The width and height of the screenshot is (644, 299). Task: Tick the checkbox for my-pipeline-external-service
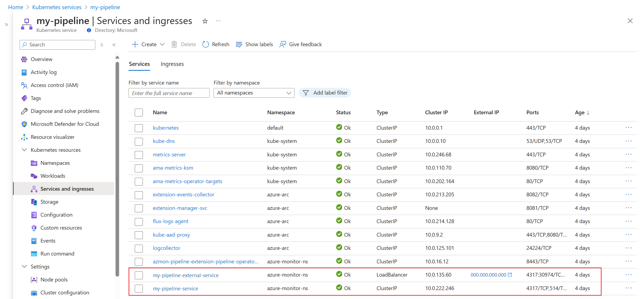coord(139,275)
